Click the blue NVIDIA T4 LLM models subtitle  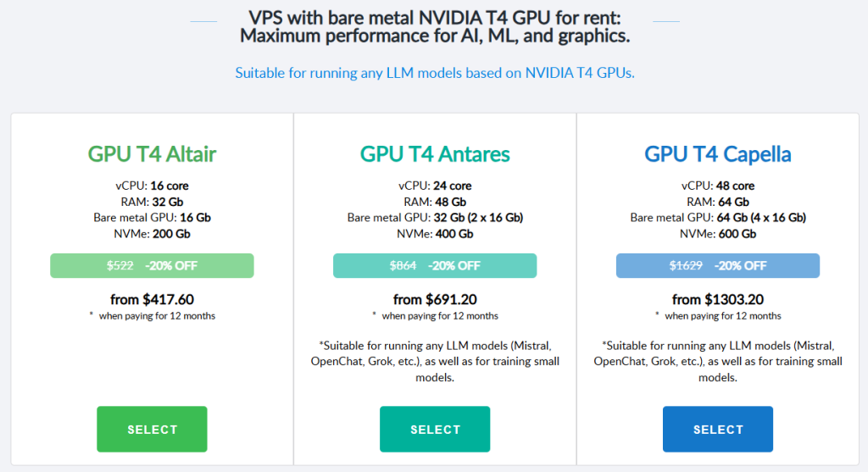pyautogui.click(x=434, y=73)
